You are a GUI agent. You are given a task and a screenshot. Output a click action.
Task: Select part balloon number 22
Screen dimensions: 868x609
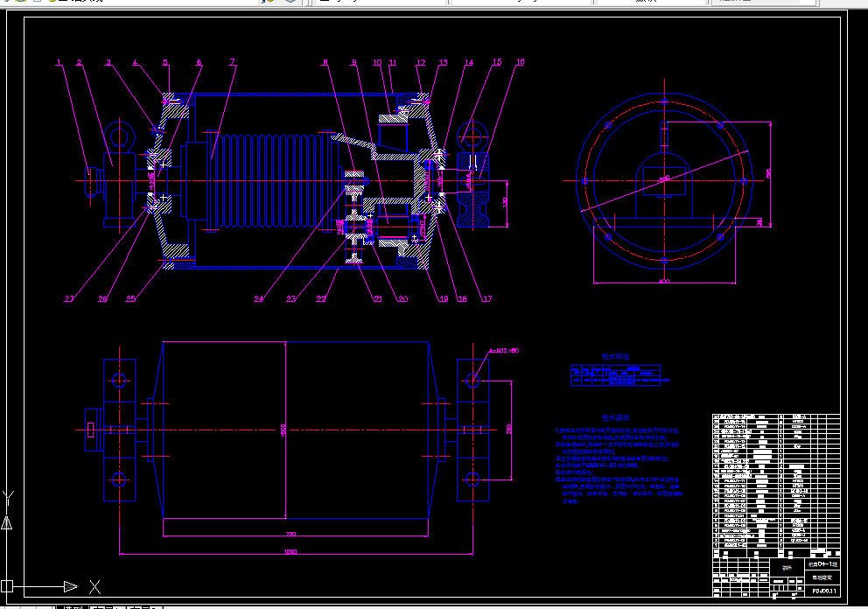pyautogui.click(x=321, y=299)
